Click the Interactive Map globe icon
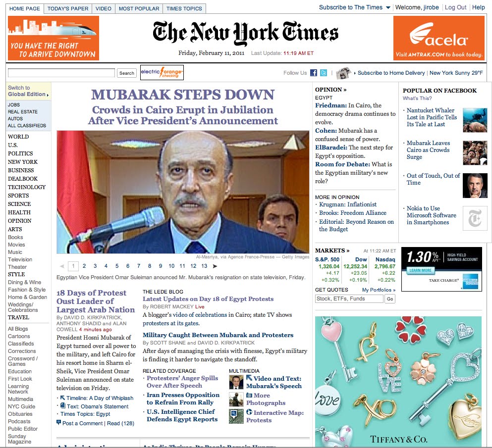This screenshot has width=492, height=448. tap(249, 412)
